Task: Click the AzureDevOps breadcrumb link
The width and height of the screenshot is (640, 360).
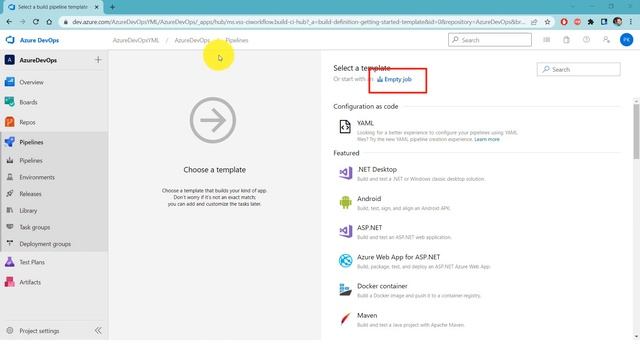Action: tap(192, 40)
